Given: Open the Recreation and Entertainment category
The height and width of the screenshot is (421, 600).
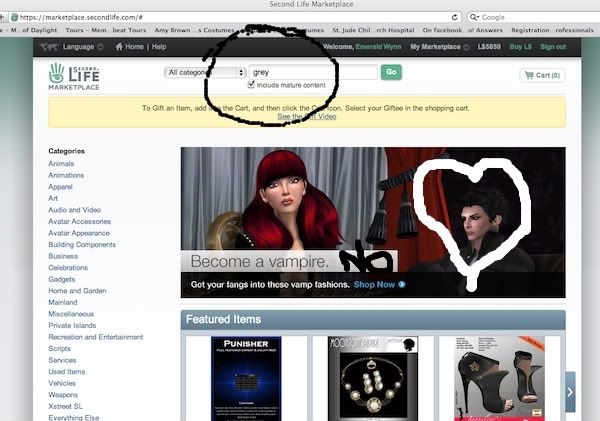Looking at the screenshot, I should point(96,337).
